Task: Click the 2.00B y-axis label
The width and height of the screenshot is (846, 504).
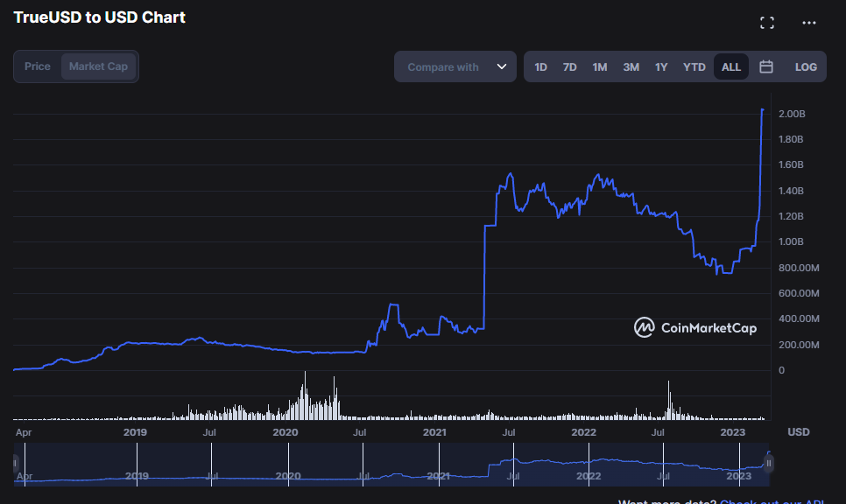Action: click(x=792, y=114)
